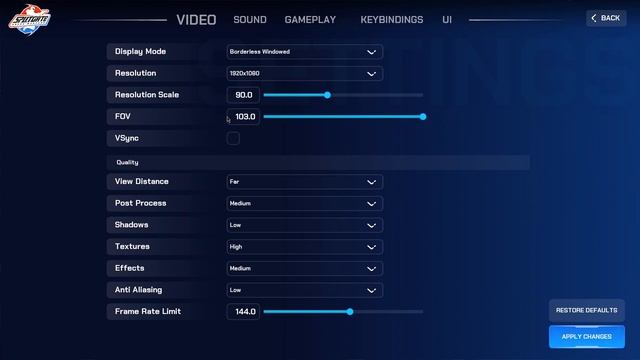Click the Textures label
The image size is (640, 360).
132,246
